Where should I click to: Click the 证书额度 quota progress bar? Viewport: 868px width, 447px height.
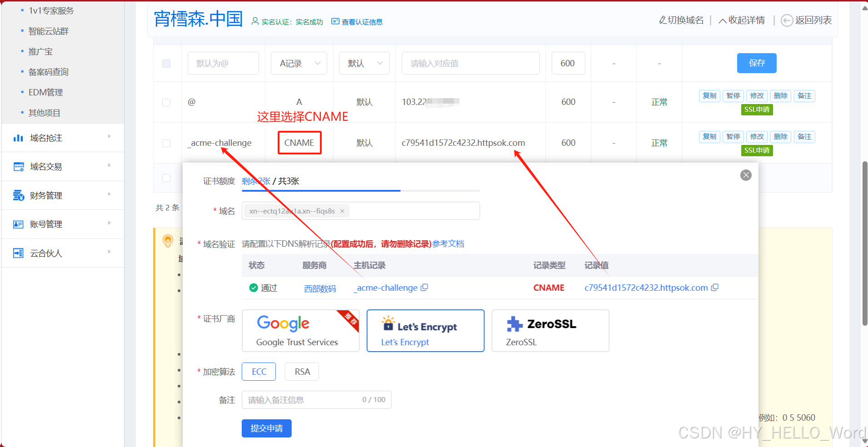pos(321,190)
